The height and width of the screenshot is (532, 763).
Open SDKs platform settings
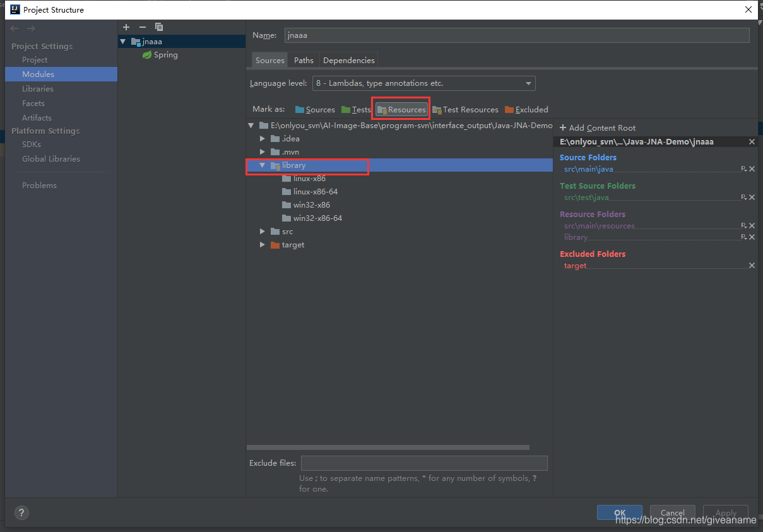coord(32,145)
